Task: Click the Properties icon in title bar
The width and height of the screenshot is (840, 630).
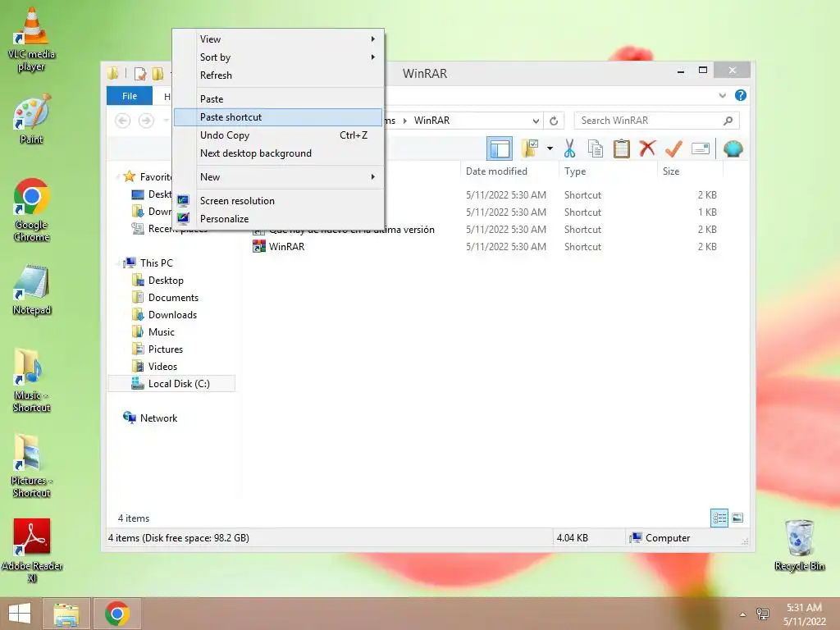Action: coord(140,73)
